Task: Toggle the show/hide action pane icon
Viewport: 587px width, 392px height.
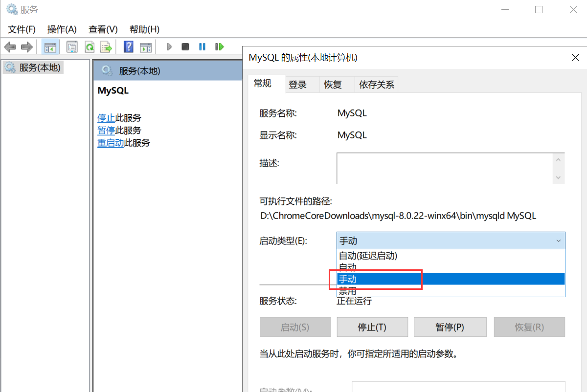Action: pos(146,47)
